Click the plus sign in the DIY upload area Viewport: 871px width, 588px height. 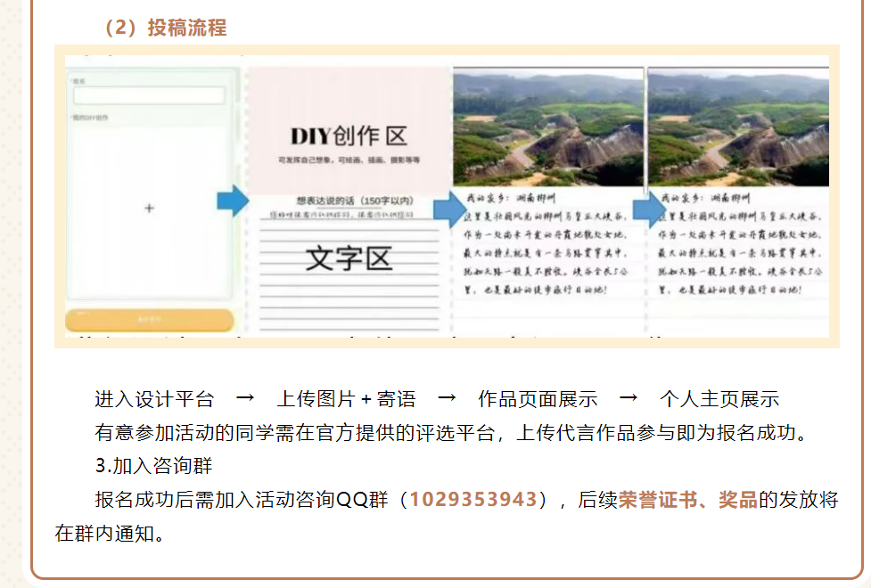point(149,208)
